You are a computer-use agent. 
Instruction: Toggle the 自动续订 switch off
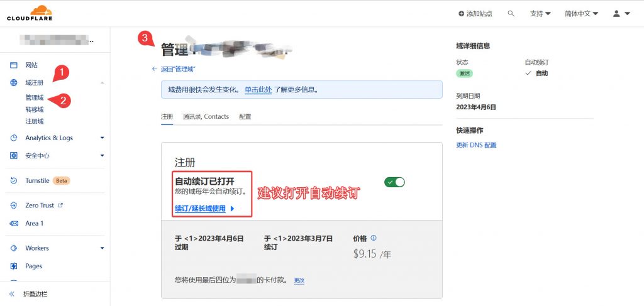click(394, 182)
